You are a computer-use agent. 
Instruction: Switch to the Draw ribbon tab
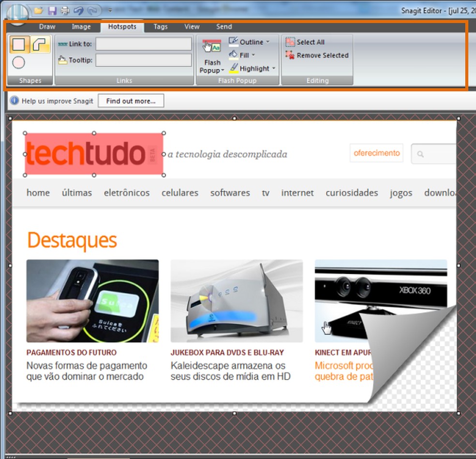[x=46, y=27]
